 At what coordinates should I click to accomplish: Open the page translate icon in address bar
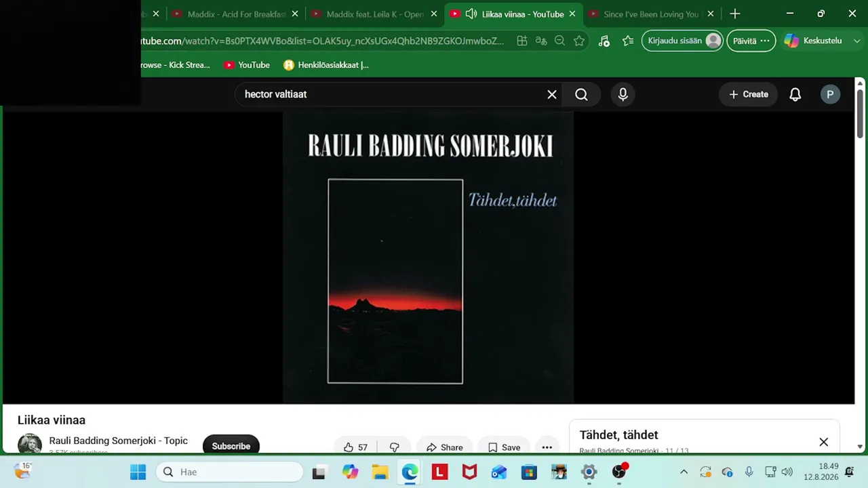point(541,41)
